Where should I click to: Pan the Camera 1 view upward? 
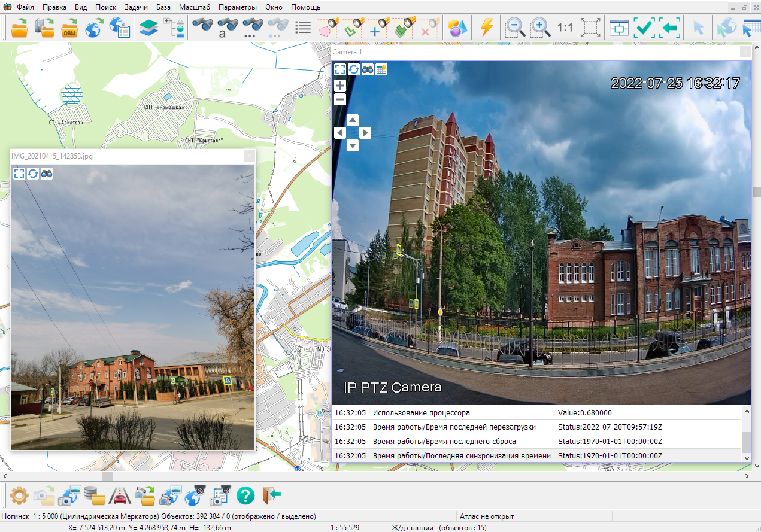pyautogui.click(x=353, y=120)
